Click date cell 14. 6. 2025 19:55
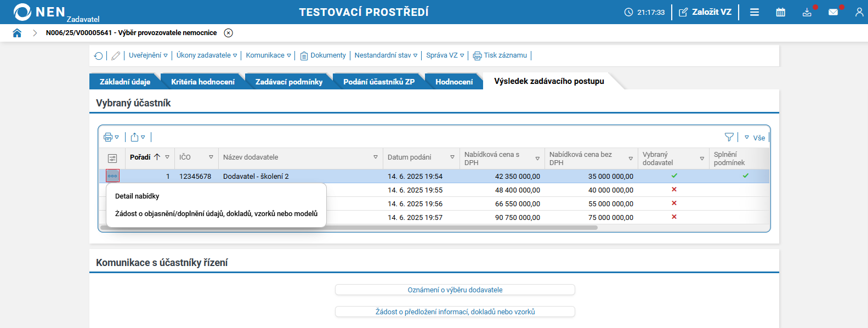 [415, 190]
